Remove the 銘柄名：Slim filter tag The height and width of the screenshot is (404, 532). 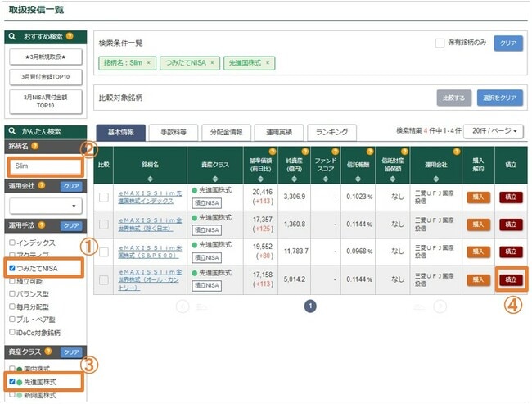[149, 63]
